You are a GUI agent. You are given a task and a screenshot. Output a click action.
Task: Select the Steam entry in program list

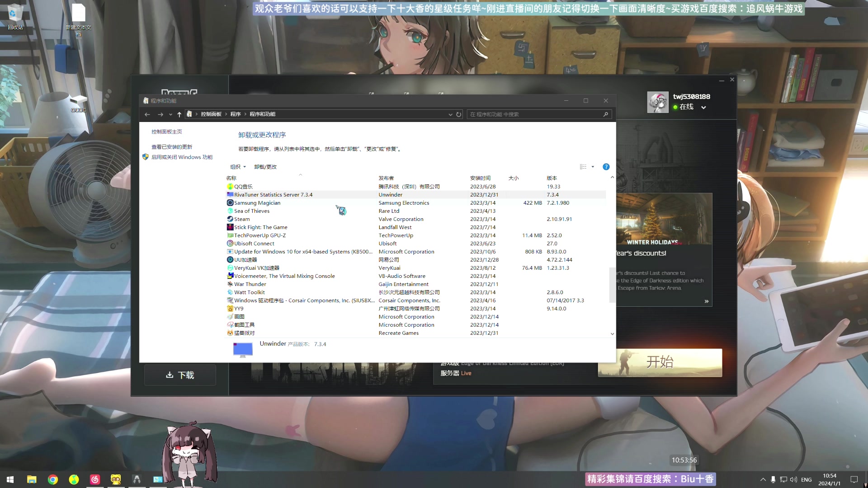(242, 219)
